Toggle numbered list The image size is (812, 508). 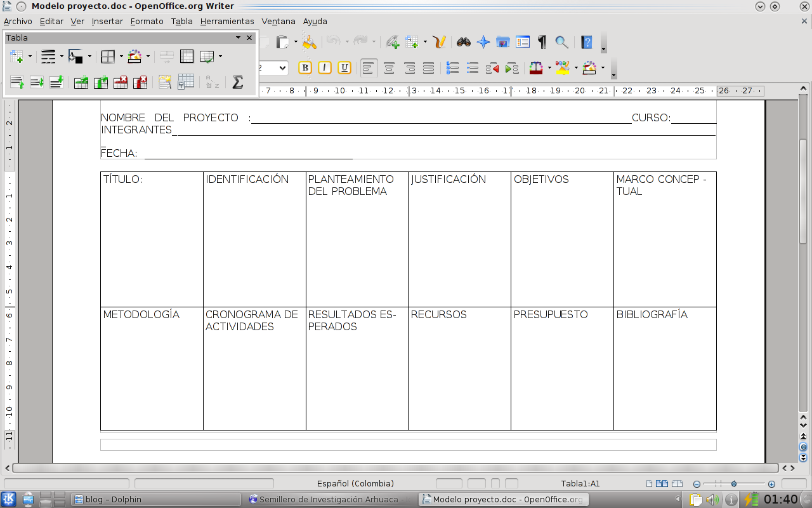tap(453, 67)
